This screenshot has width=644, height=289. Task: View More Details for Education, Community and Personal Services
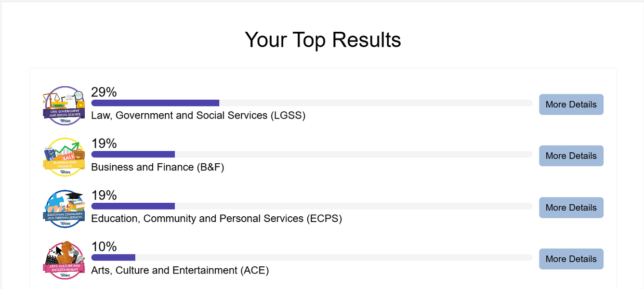[x=571, y=208]
